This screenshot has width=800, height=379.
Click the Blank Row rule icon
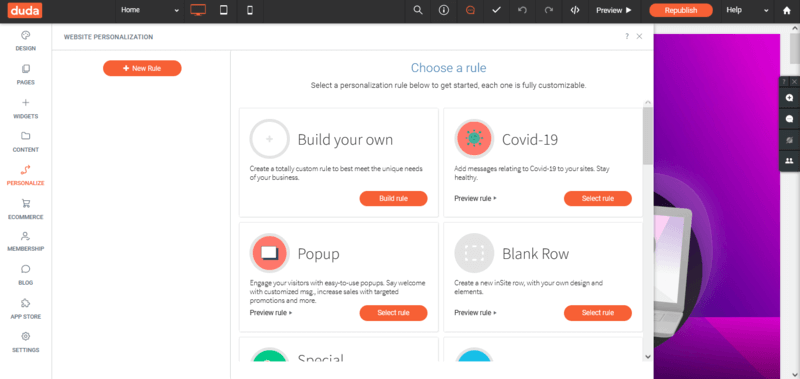474,253
